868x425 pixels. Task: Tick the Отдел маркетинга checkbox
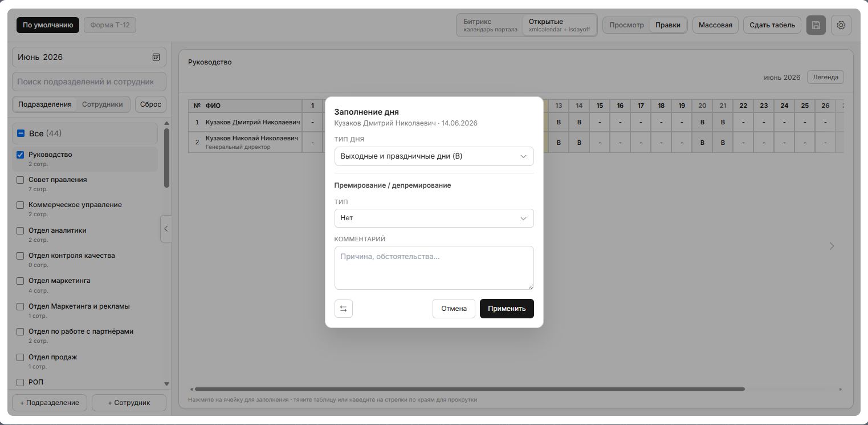(x=21, y=281)
